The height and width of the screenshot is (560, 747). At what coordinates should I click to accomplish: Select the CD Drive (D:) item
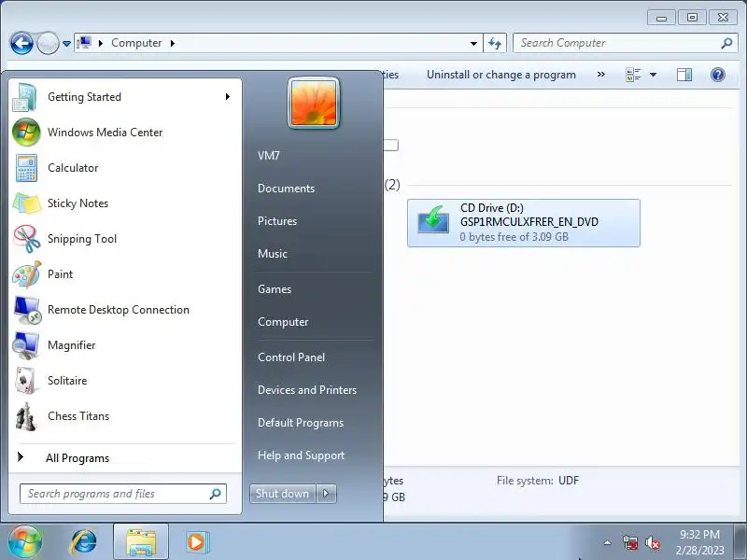pyautogui.click(x=524, y=223)
